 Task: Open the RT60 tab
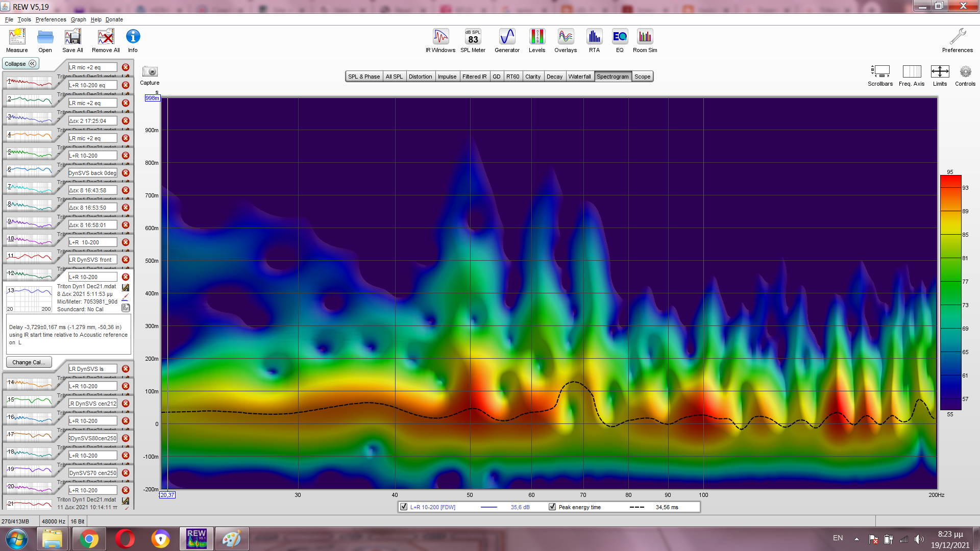tap(512, 77)
